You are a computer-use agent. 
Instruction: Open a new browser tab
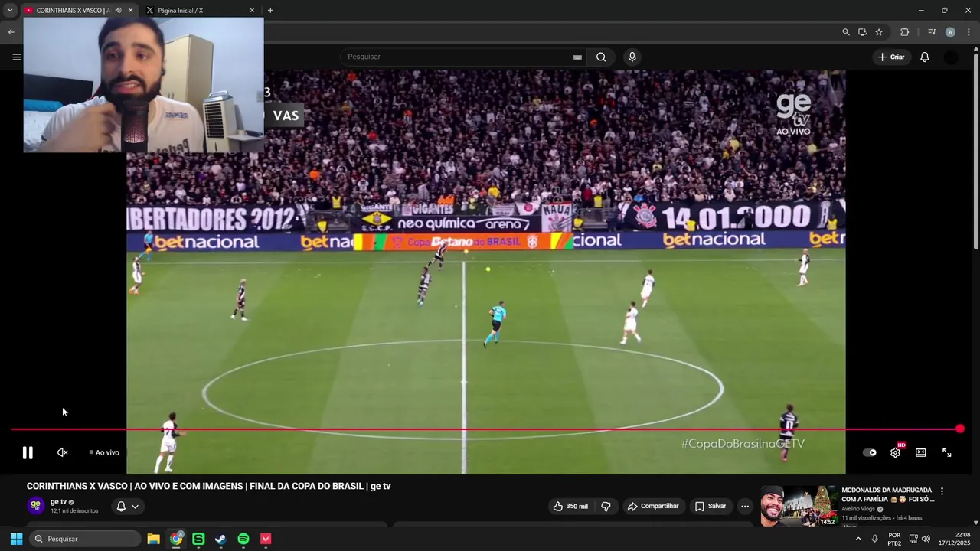[270, 11]
